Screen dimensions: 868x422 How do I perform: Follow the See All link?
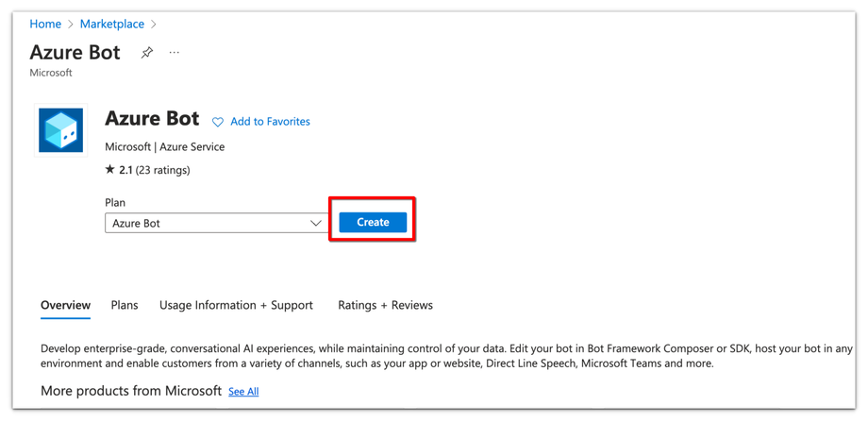243,392
